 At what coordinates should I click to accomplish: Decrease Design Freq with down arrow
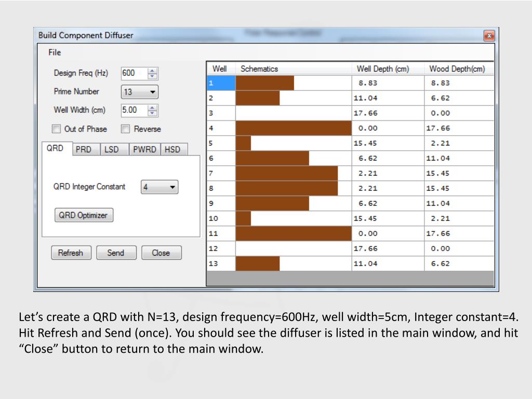(x=153, y=76)
